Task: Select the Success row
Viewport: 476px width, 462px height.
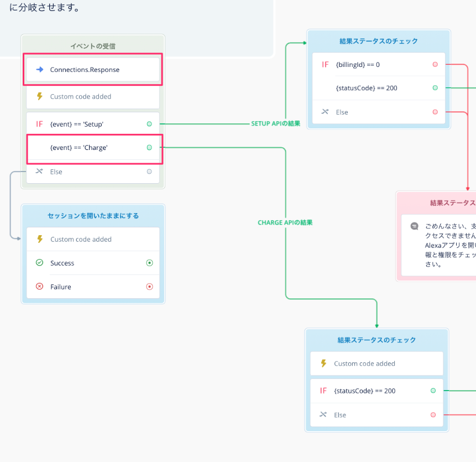Action: 93,263
